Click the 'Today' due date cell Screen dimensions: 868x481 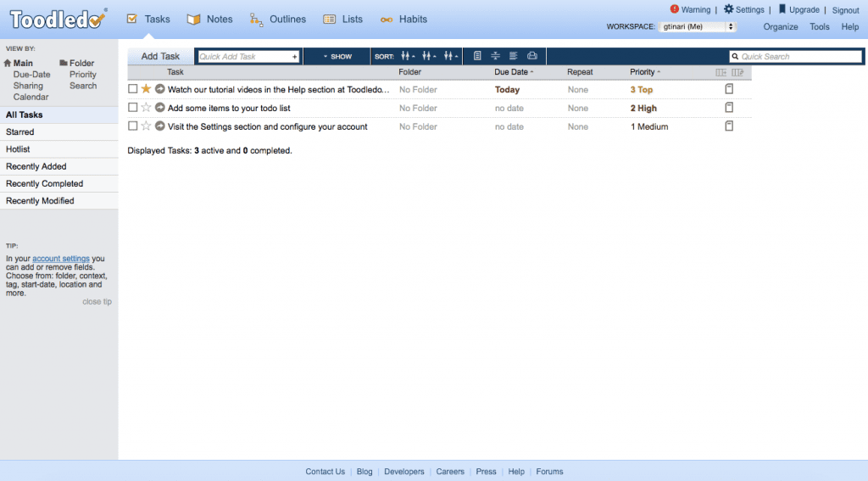[507, 89]
